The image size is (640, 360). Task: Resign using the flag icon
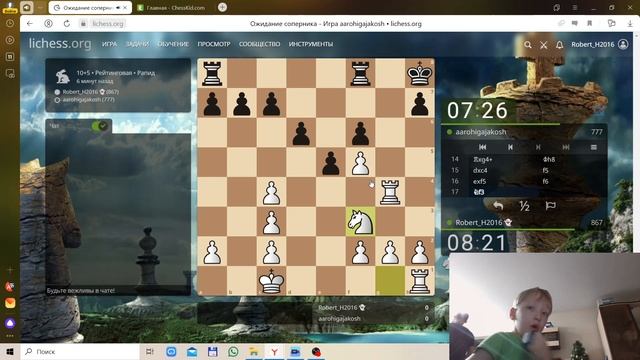tap(551, 206)
